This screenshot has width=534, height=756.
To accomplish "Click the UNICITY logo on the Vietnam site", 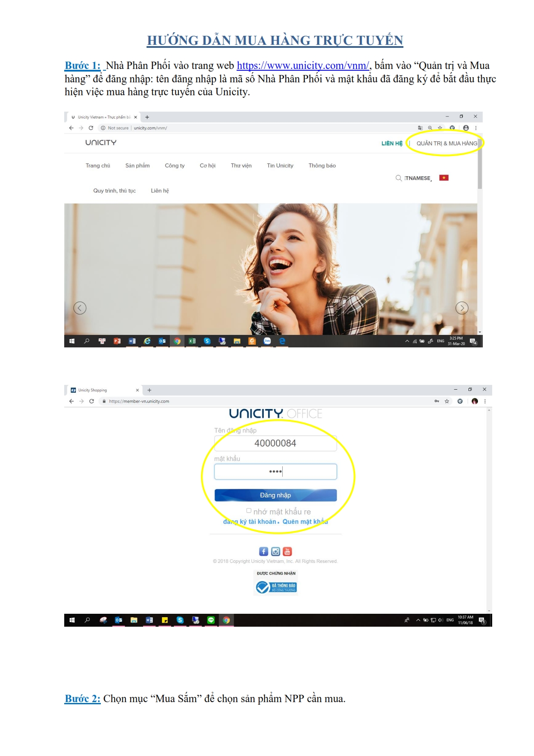I will (101, 143).
